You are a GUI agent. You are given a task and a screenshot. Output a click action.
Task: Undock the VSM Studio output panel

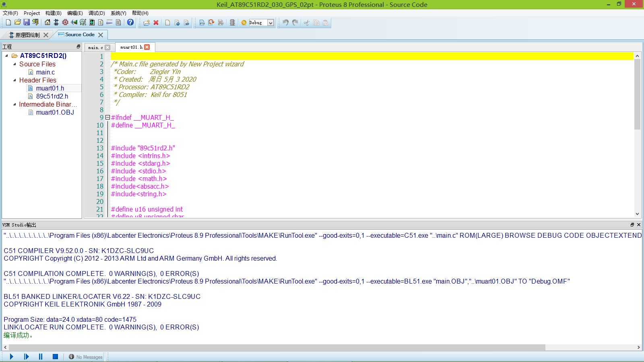click(x=632, y=225)
